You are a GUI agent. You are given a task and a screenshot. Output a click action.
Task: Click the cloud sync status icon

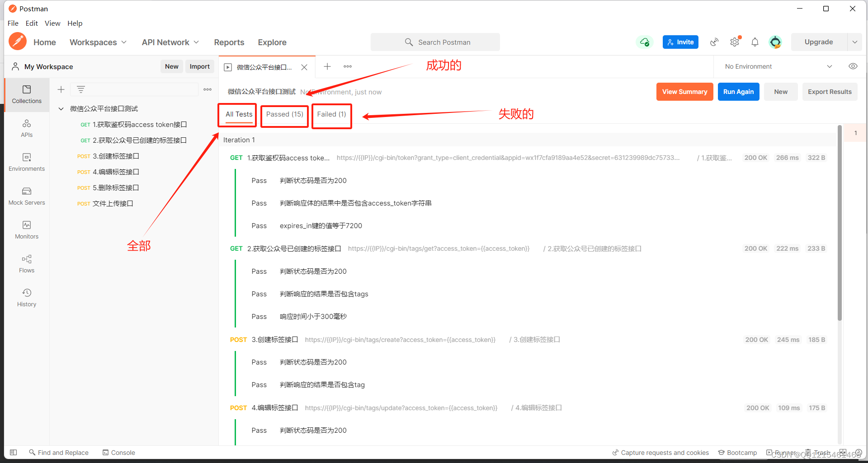(645, 42)
